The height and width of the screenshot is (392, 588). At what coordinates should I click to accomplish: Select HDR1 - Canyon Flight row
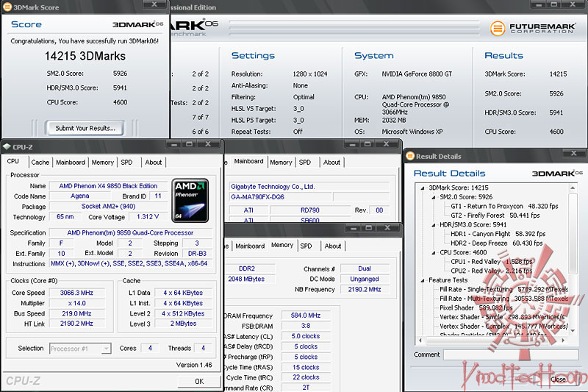(498, 234)
